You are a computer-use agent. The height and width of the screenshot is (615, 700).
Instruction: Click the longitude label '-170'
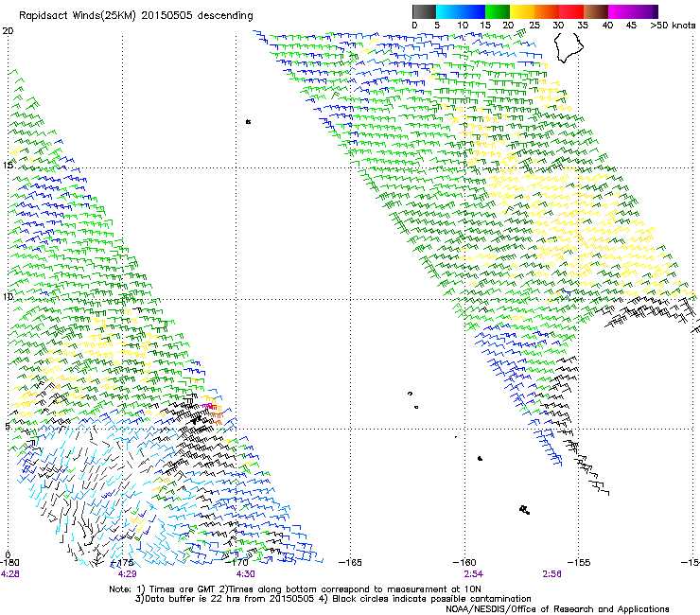tap(236, 563)
